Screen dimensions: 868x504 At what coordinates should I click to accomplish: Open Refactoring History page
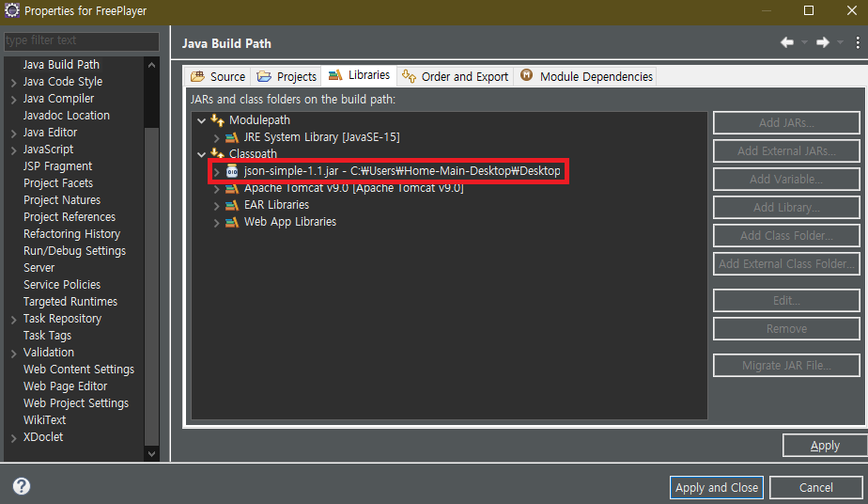coord(71,234)
